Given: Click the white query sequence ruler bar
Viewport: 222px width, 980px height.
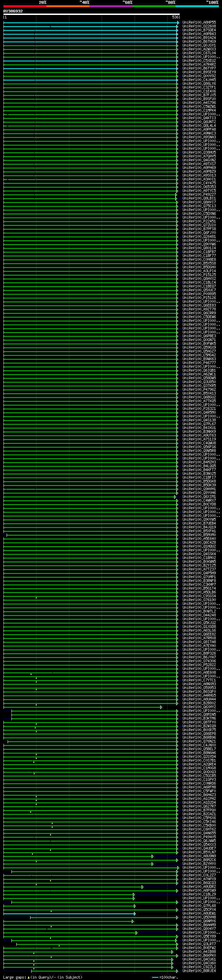Looking at the screenshot, I should coord(92,14).
